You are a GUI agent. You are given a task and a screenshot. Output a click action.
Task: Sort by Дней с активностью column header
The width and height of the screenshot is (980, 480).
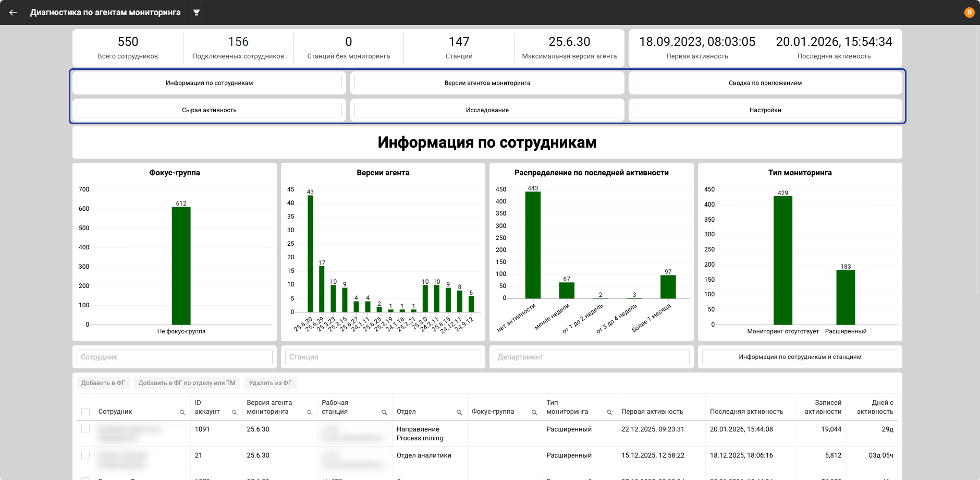click(875, 407)
